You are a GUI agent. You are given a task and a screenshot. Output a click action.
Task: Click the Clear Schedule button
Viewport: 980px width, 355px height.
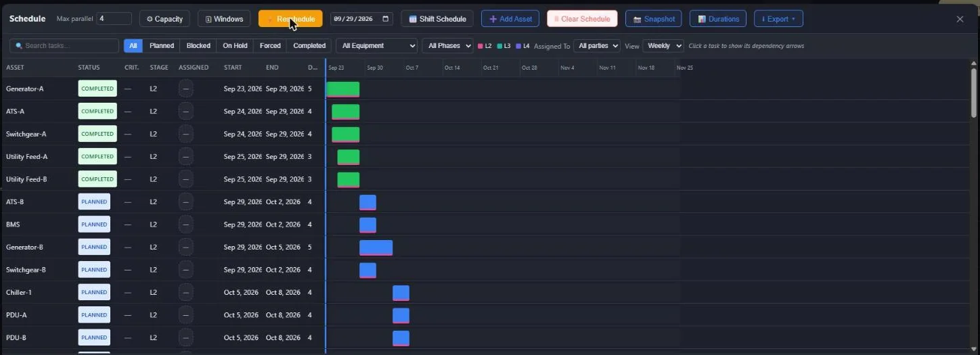[582, 19]
